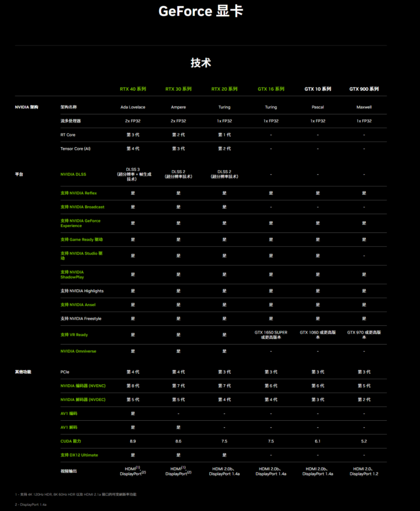Open the NVIDIA Omniverse link
This screenshot has width=420, height=511.
pyautogui.click(x=78, y=351)
